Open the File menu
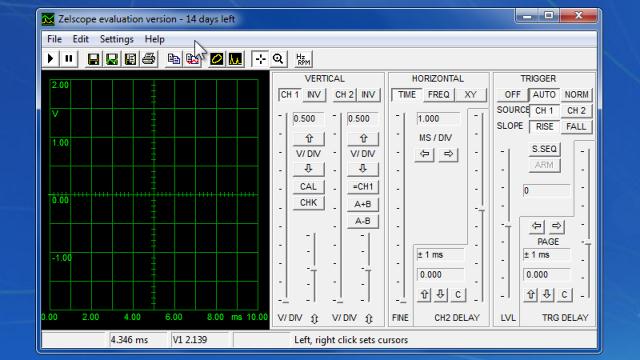The height and width of the screenshot is (360, 640). pyautogui.click(x=54, y=39)
